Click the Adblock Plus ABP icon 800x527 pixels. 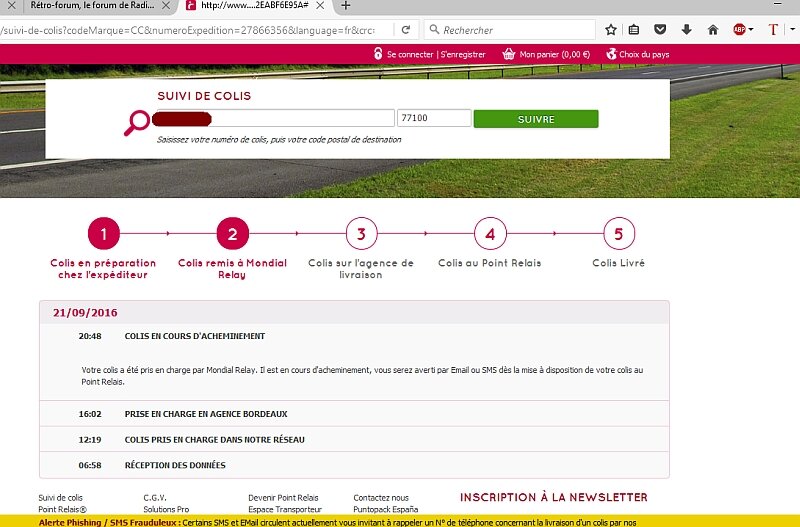click(739, 30)
